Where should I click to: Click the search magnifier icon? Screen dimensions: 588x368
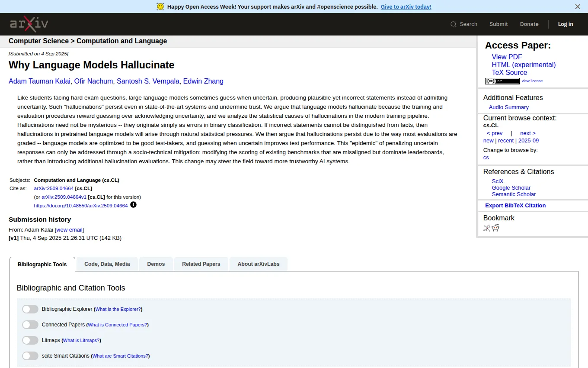click(x=454, y=24)
